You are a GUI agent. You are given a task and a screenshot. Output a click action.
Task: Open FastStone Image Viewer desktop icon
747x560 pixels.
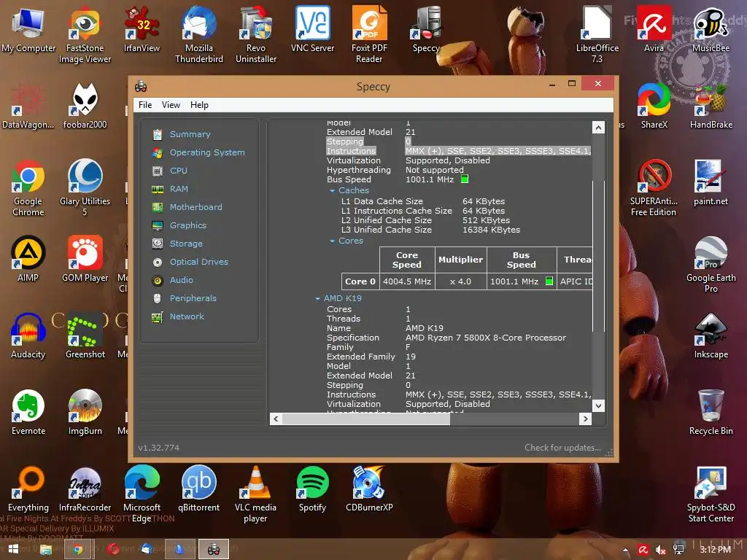tap(85, 34)
